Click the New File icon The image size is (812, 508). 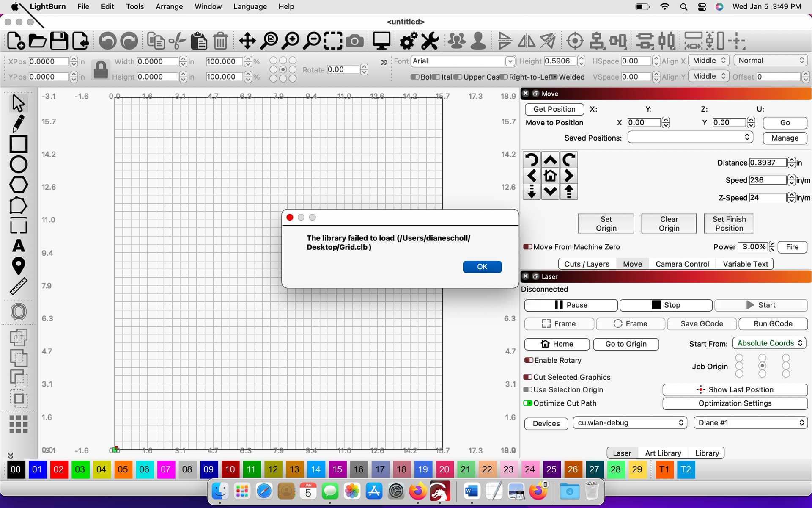tap(16, 41)
